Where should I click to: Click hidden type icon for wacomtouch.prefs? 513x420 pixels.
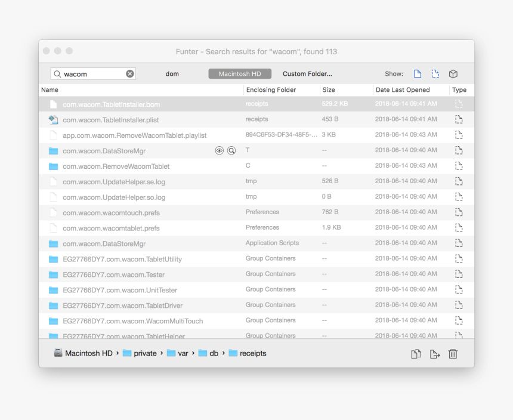point(459,212)
